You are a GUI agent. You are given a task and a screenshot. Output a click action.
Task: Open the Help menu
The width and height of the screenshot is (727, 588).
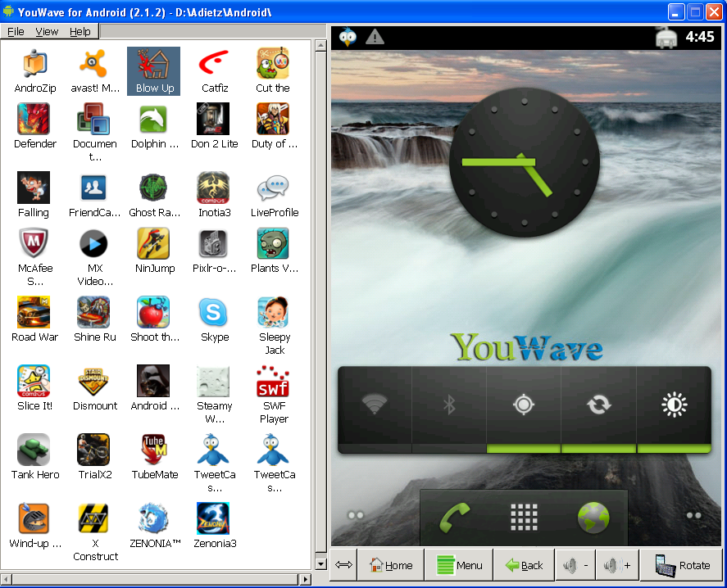[80, 31]
